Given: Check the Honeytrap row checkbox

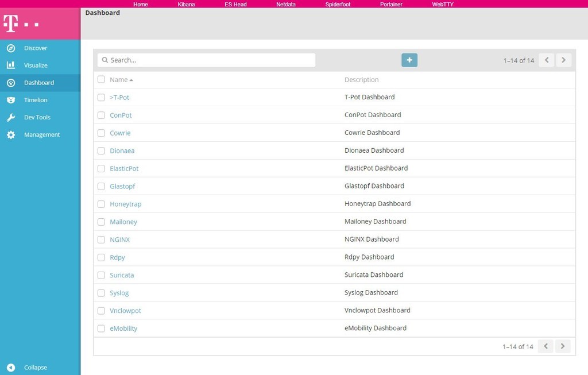Looking at the screenshot, I should (x=101, y=204).
